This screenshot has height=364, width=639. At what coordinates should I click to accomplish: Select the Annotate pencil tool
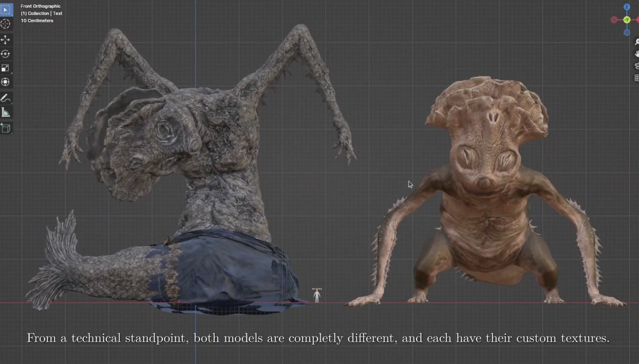click(x=6, y=98)
